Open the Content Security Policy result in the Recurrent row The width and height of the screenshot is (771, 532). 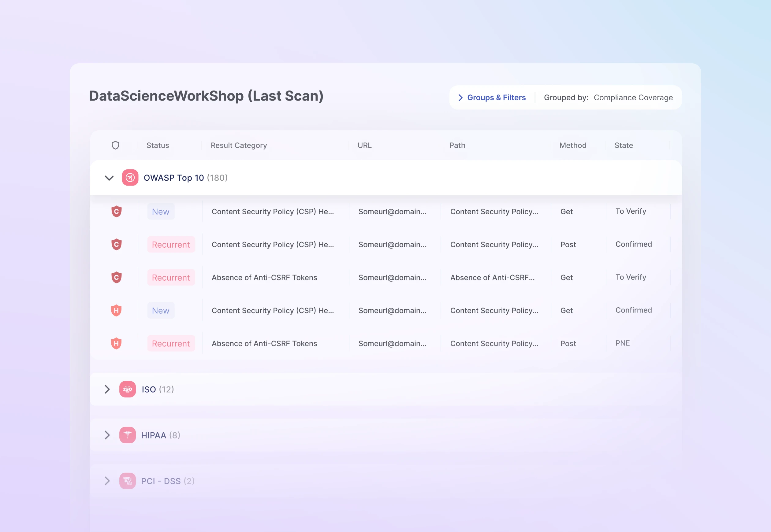[273, 244]
